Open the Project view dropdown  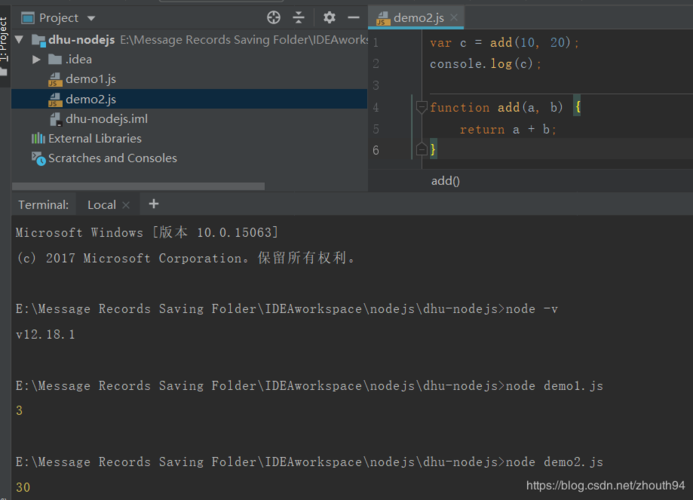click(x=91, y=18)
